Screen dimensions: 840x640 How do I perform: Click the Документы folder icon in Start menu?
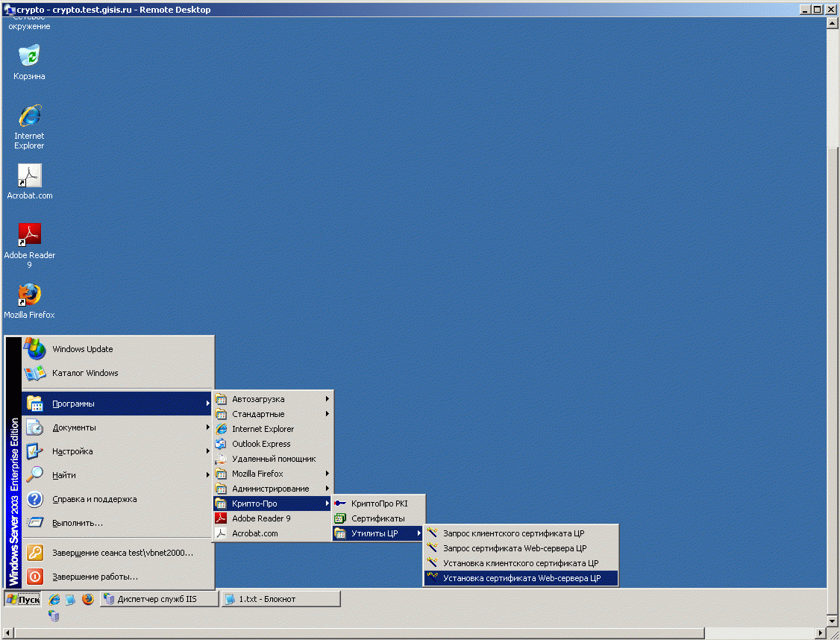pos(35,427)
